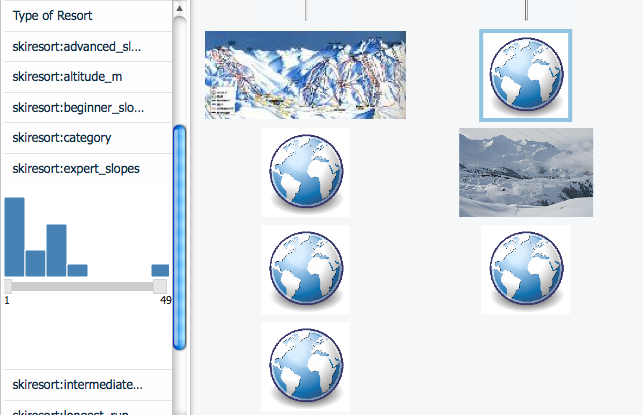Click the maximum handle of expert slopes slider
The width and height of the screenshot is (643, 415).
[x=160, y=286]
